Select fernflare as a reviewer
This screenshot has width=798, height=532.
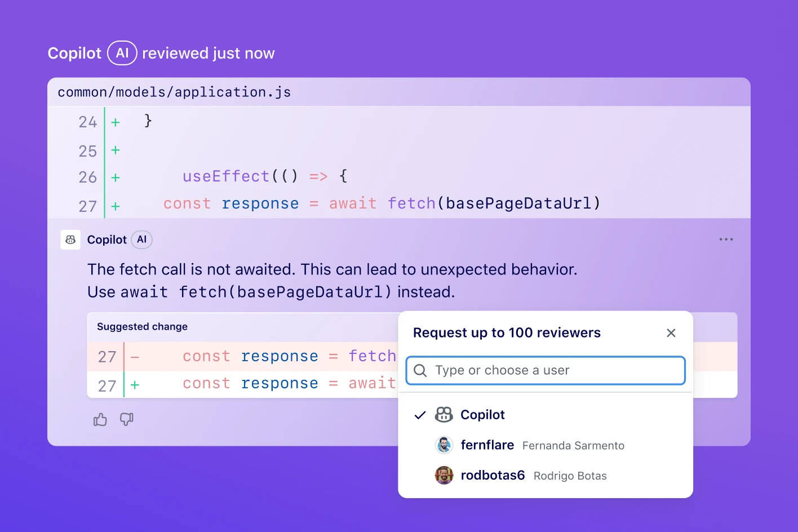487,445
